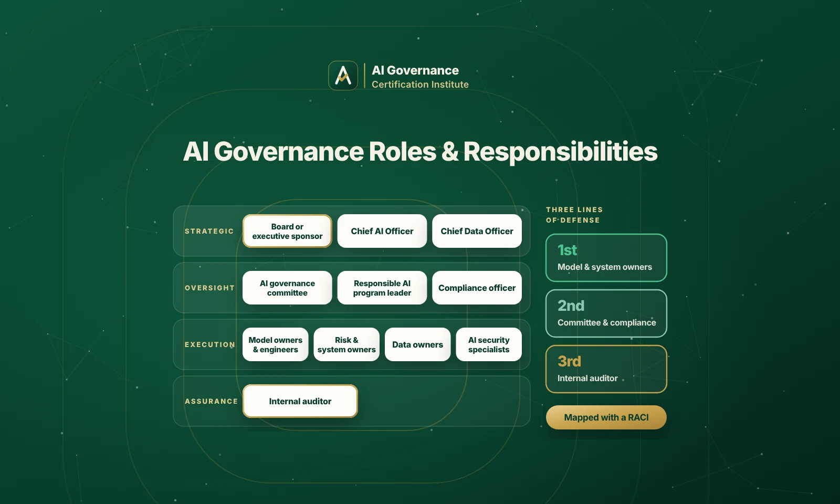This screenshot has width=840, height=504.
Task: Click the ASSURANCE row label
Action: [211, 401]
